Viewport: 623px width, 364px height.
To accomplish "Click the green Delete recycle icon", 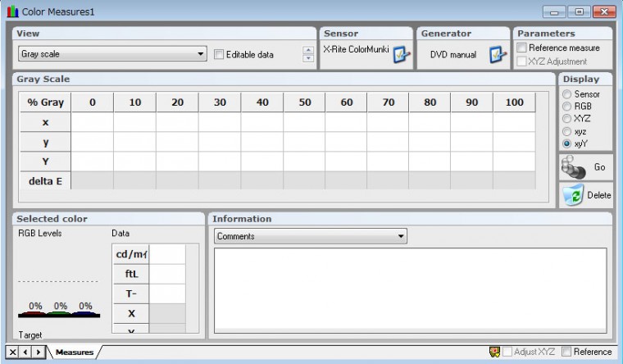I will pyautogui.click(x=573, y=196).
